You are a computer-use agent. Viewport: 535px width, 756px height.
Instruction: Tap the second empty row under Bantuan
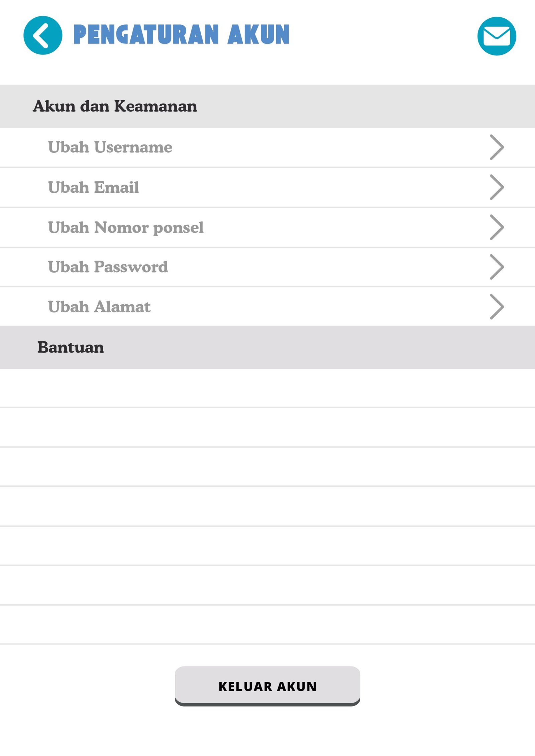[x=267, y=427]
